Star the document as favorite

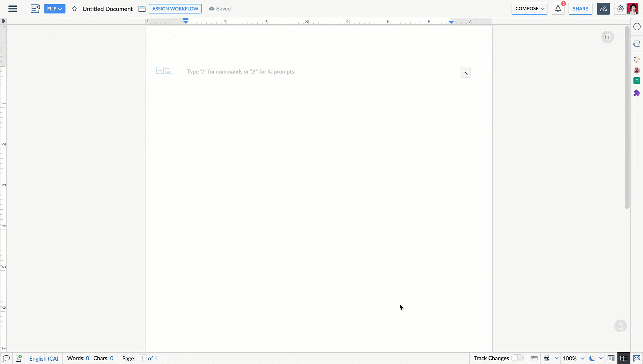coord(74,9)
